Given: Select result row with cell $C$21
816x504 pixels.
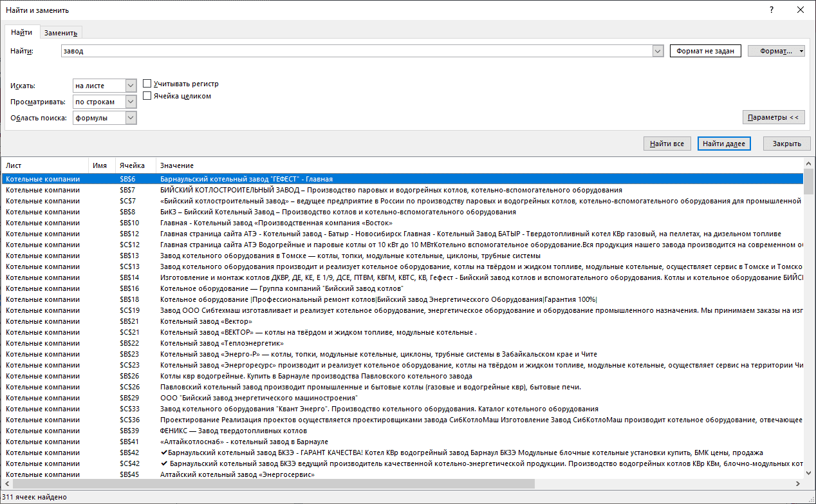Looking at the screenshot, I should [402, 332].
